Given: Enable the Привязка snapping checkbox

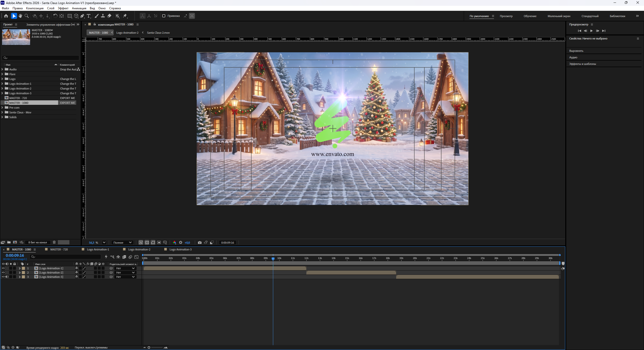Looking at the screenshot, I should (164, 16).
